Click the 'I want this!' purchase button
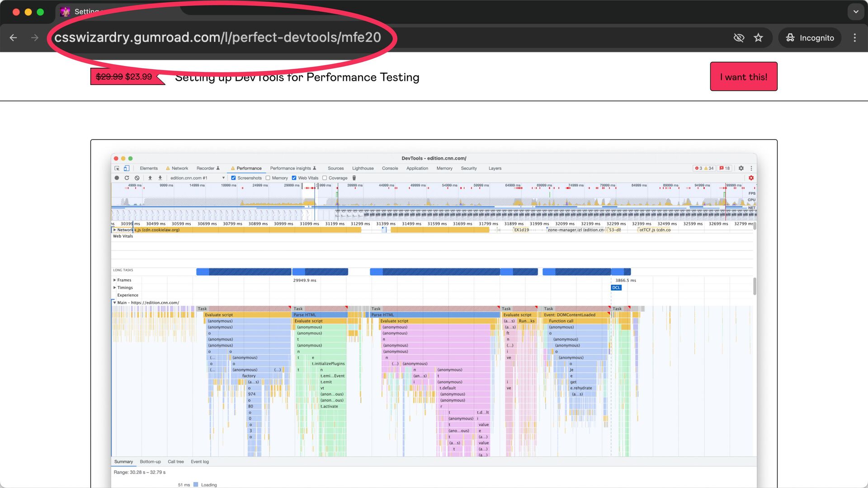 coord(744,77)
